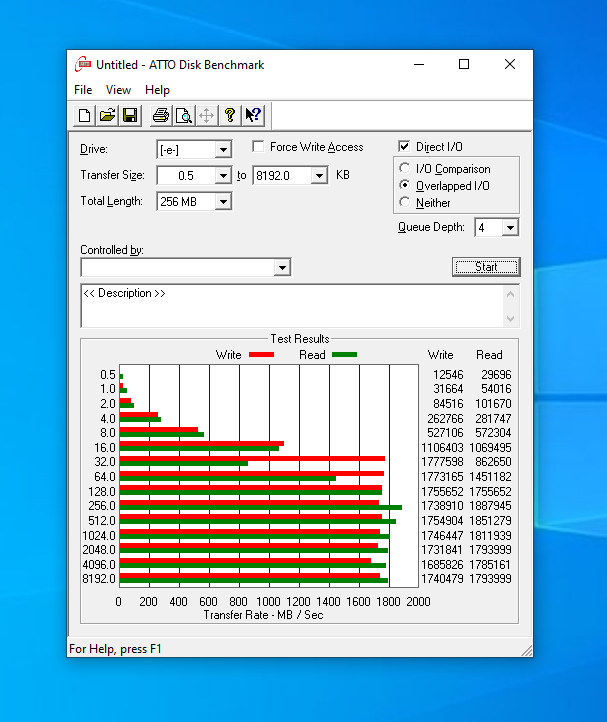Choose the Neither radio option
The height and width of the screenshot is (722, 607).
(x=405, y=202)
